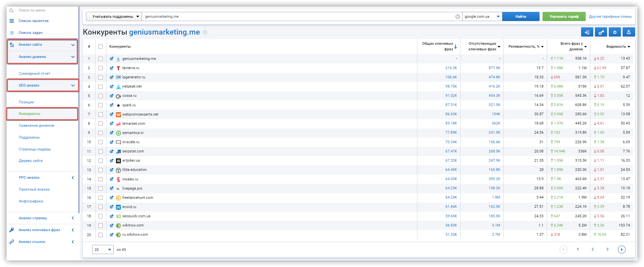Click the site analysis chart icon
Image resolution: width=644 pixels, height=267 pixels.
pos(12,45)
